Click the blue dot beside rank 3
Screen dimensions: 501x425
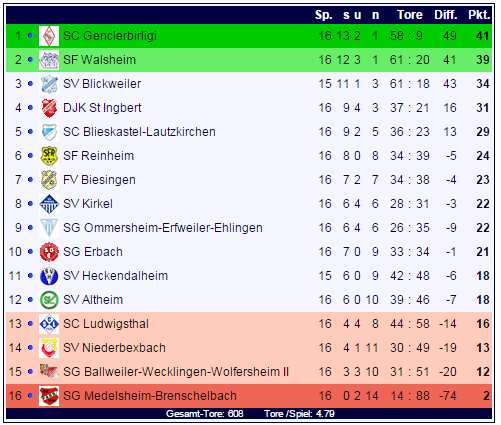30,84
